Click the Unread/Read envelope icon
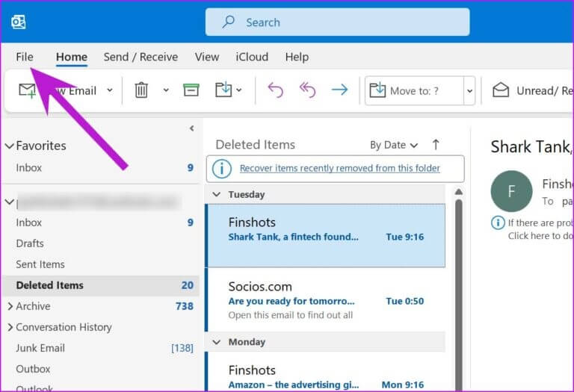Image resolution: width=574 pixels, height=392 pixels. [501, 90]
